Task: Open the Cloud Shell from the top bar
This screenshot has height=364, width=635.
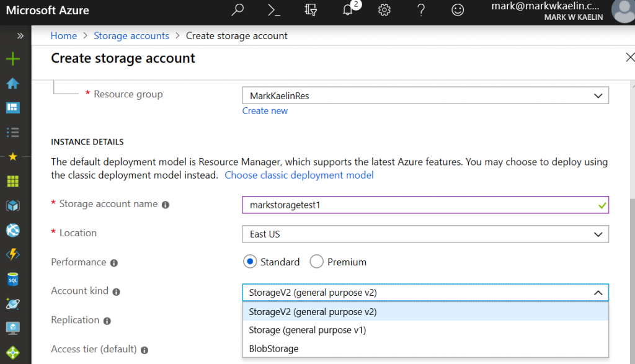Action: (273, 11)
